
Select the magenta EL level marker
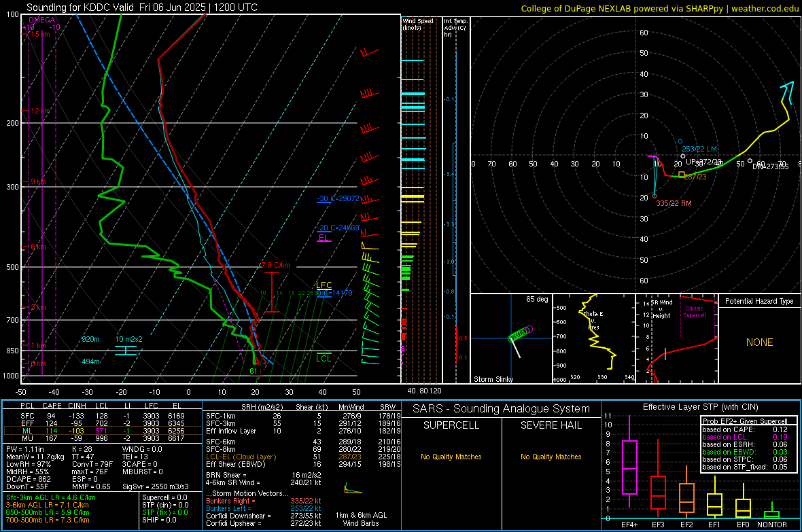point(324,238)
